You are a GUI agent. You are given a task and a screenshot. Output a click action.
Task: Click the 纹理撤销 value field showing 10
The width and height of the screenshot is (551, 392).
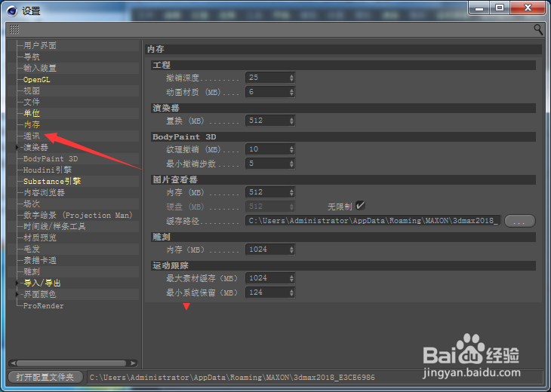[270, 149]
